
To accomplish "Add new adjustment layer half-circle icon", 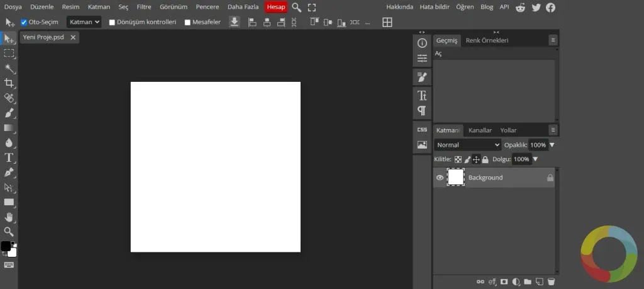I will pyautogui.click(x=516, y=281).
